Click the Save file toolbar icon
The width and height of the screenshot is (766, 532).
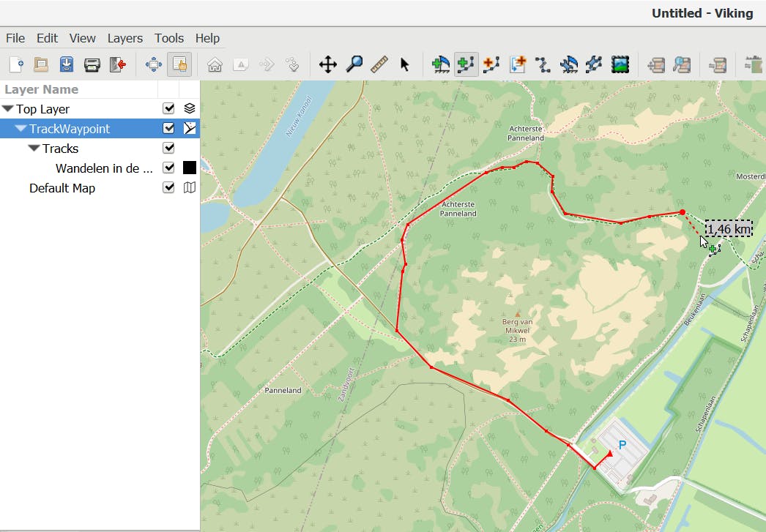(x=67, y=64)
